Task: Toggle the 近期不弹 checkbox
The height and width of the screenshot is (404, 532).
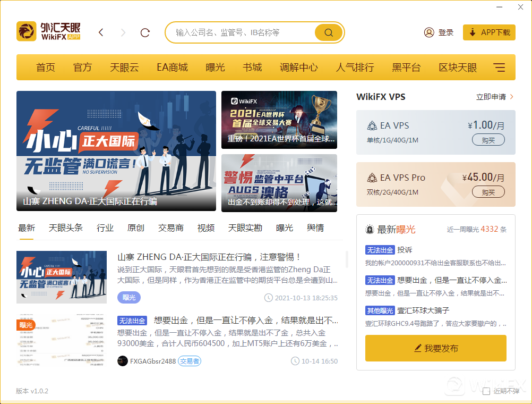Action: click(486, 391)
